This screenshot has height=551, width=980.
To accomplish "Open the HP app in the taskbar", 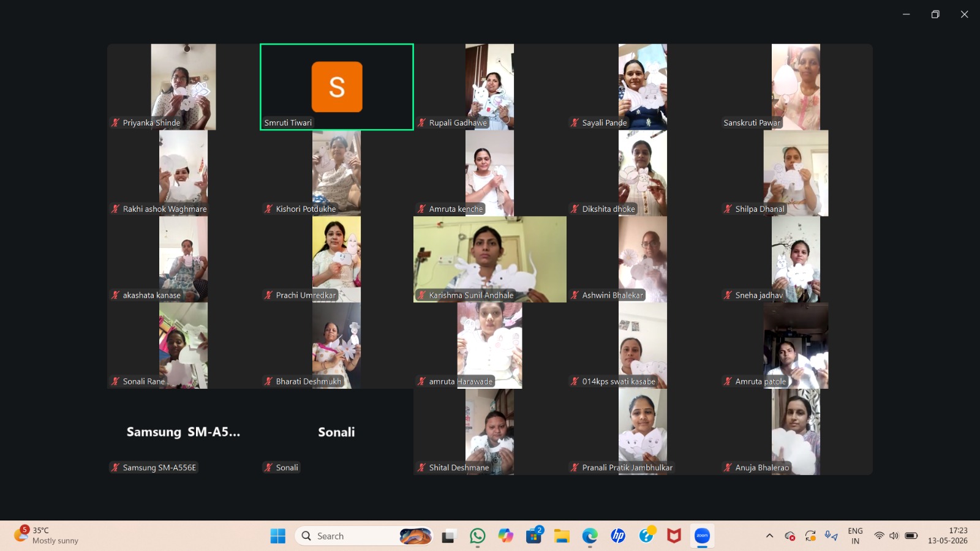I will tap(618, 536).
